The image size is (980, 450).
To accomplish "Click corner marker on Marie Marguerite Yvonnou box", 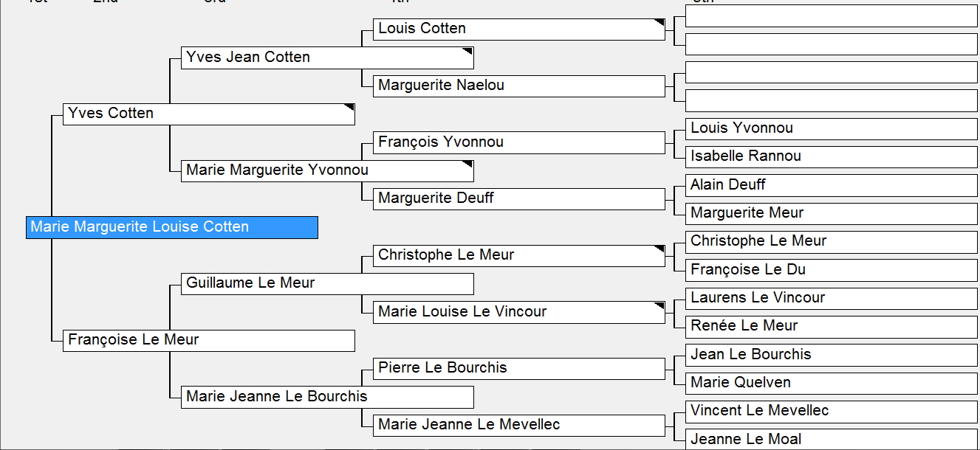I will point(467,165).
